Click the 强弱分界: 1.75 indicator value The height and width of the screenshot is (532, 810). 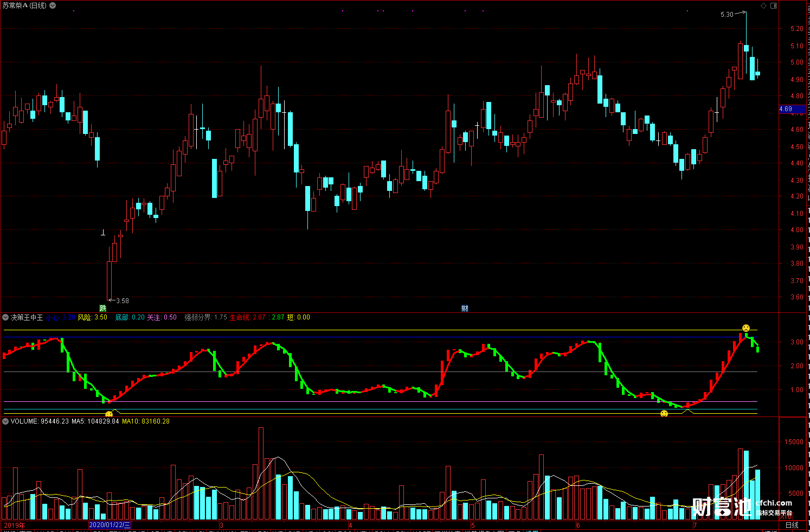pos(205,317)
